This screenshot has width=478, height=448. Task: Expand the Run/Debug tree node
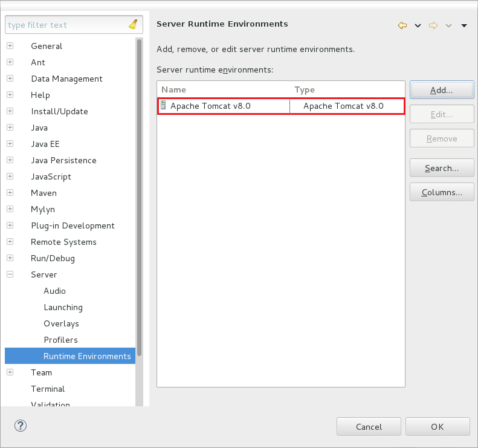pos(10,258)
